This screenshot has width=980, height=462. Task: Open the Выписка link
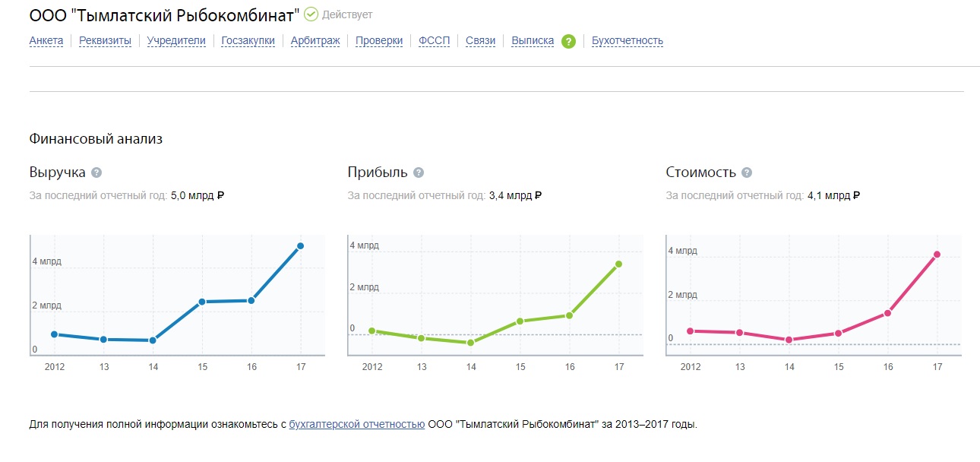(x=533, y=41)
